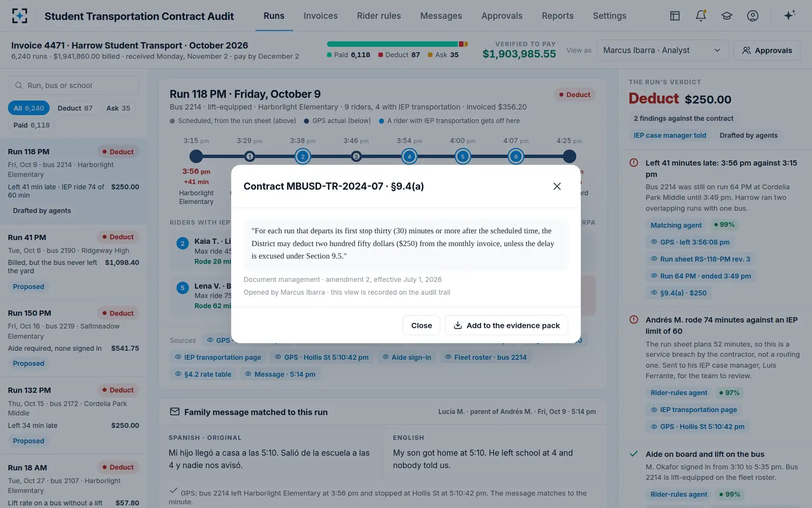Click timeline stop 4 at 3:54 pm

point(409,156)
